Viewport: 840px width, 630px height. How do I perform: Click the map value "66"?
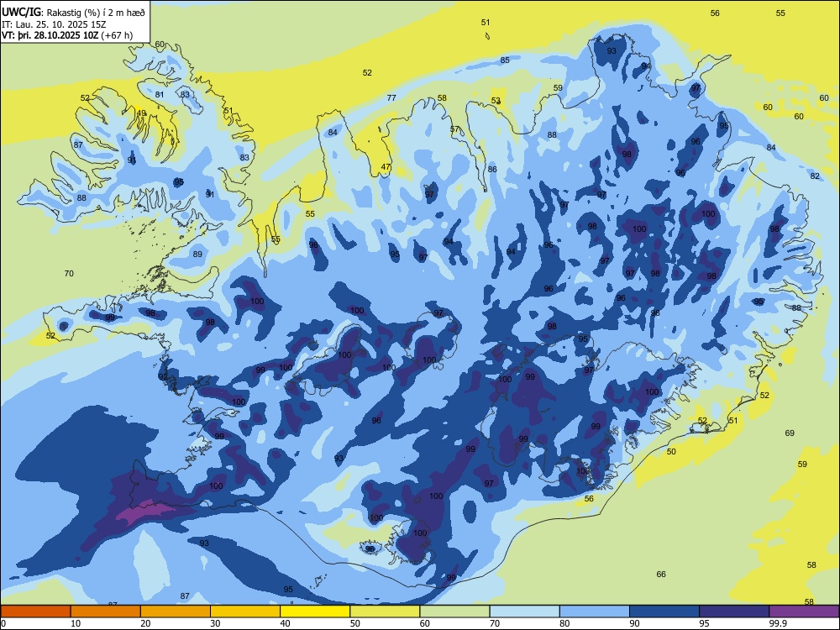click(661, 575)
